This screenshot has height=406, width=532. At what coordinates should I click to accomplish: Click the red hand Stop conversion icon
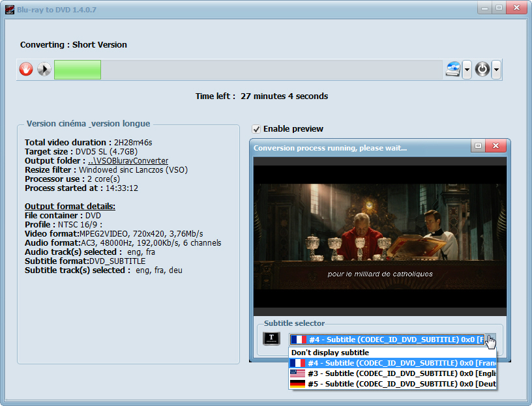click(x=25, y=69)
